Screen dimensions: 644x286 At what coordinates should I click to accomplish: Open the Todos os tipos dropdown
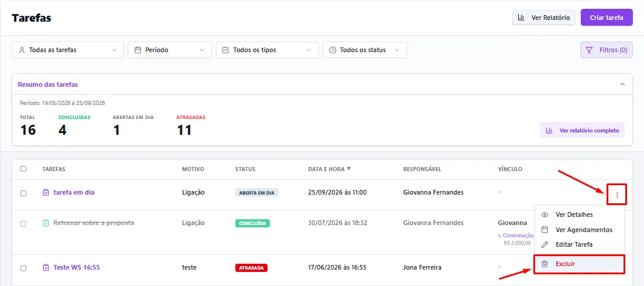(268, 50)
